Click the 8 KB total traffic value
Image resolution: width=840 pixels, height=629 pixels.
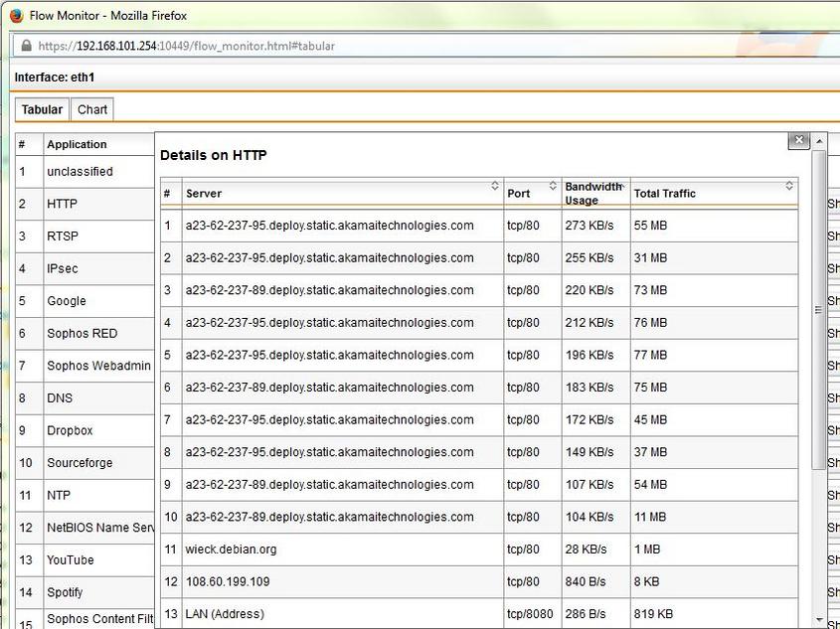[x=646, y=582]
